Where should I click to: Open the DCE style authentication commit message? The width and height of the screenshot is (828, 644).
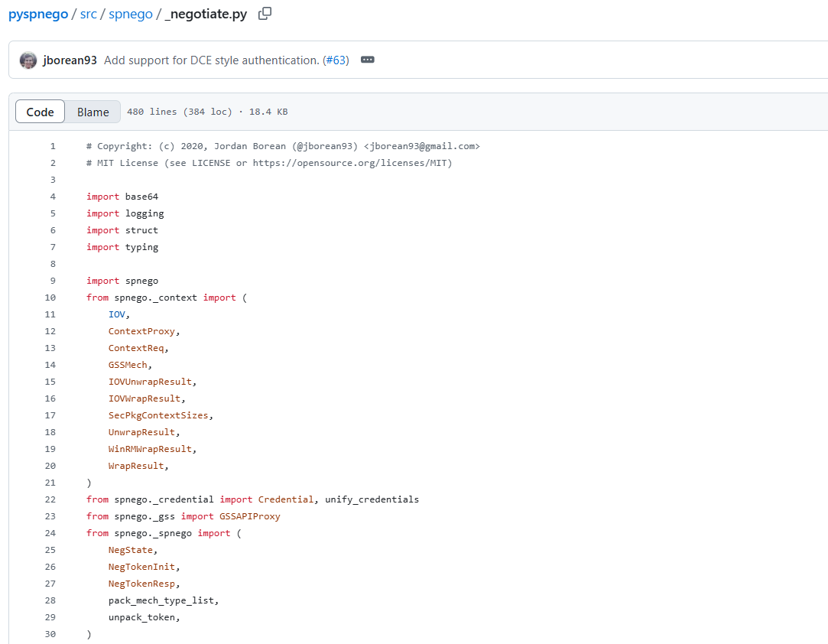pos(211,60)
